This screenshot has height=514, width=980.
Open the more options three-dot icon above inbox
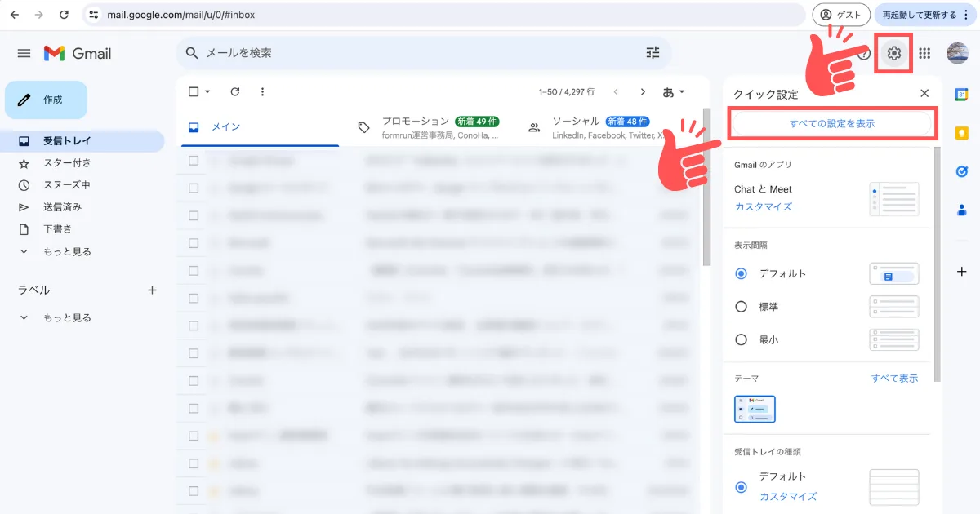tap(262, 92)
